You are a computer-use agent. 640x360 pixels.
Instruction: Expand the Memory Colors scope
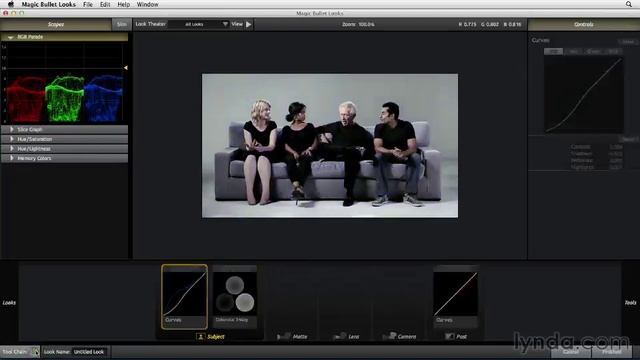click(x=12, y=158)
